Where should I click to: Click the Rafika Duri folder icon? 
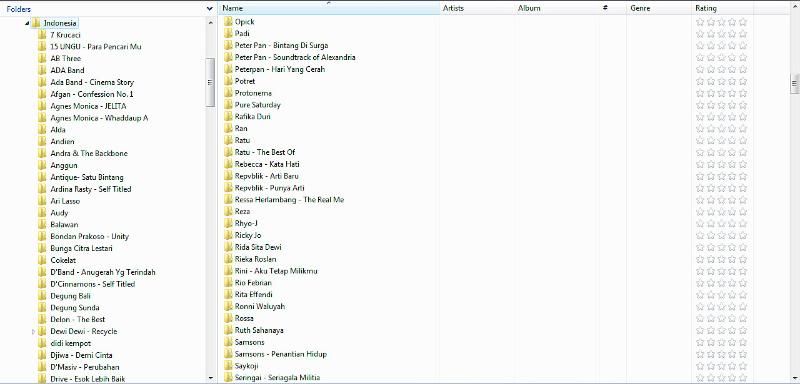[228, 117]
